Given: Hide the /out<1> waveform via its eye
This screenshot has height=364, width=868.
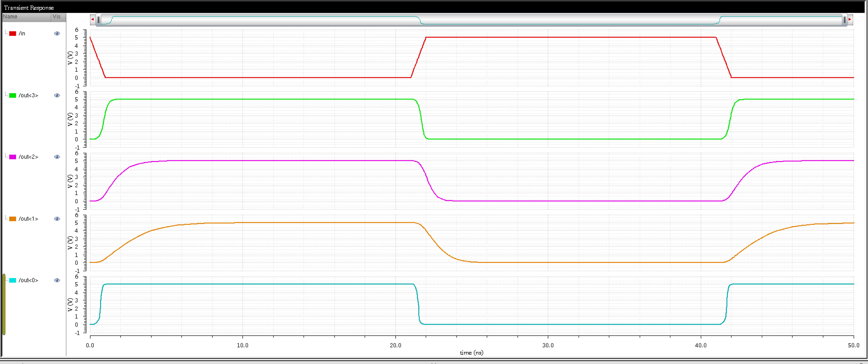Looking at the screenshot, I should pos(57,219).
